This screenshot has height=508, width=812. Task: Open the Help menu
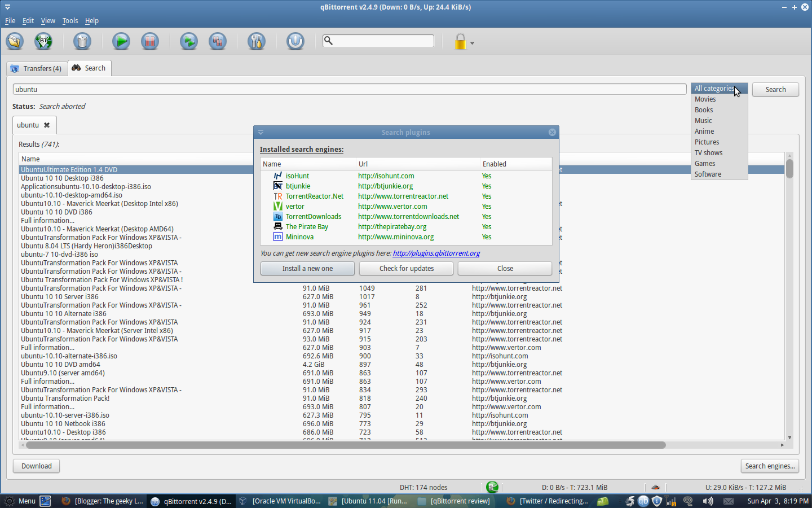click(92, 21)
